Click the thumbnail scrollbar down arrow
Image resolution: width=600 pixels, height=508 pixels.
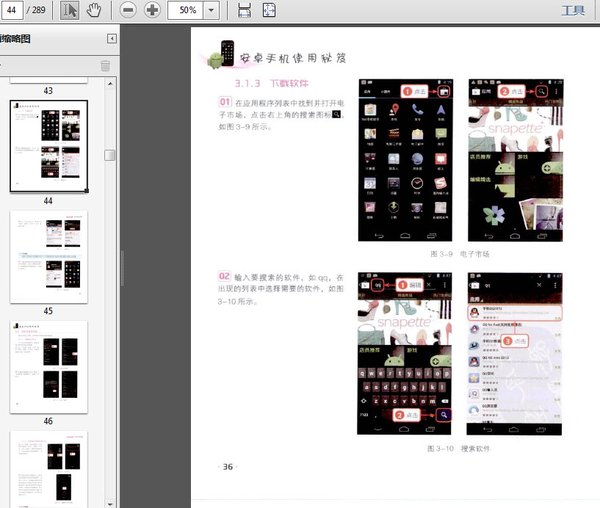coord(109,501)
